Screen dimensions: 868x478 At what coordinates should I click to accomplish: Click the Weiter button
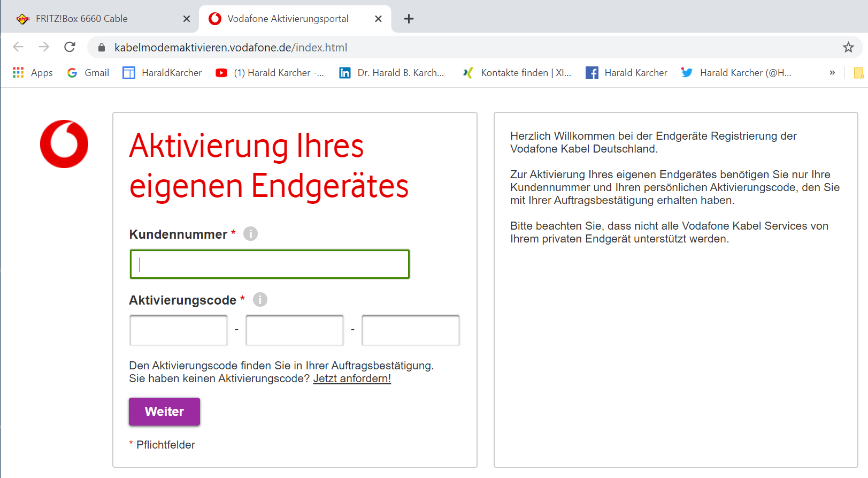[x=164, y=412]
